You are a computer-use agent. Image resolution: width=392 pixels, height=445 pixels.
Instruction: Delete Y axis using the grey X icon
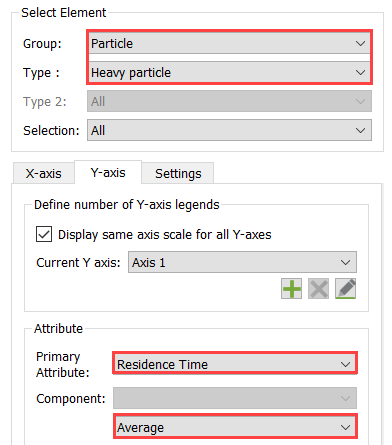click(318, 289)
